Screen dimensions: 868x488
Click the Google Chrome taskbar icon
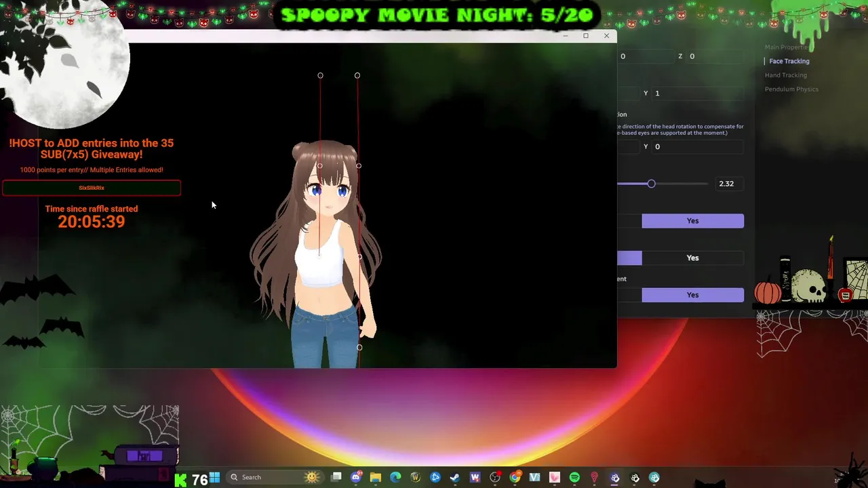pos(515,477)
